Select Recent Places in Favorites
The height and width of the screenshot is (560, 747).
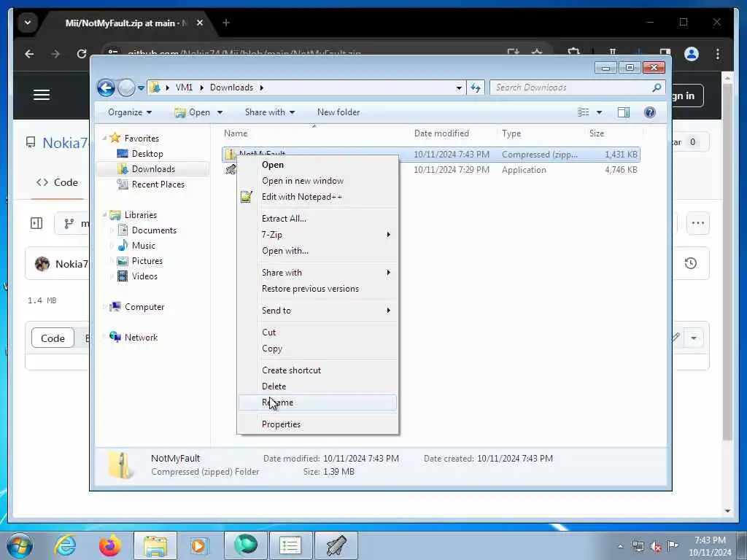point(158,184)
